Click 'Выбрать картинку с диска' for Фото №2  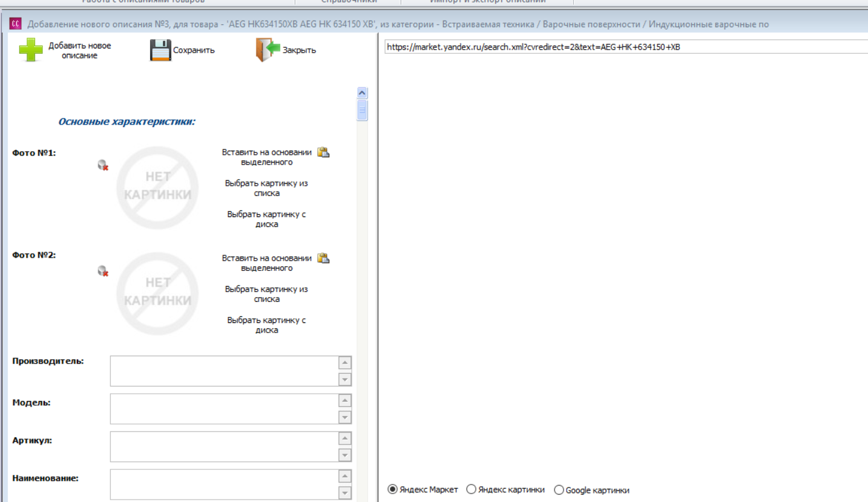pos(266,325)
